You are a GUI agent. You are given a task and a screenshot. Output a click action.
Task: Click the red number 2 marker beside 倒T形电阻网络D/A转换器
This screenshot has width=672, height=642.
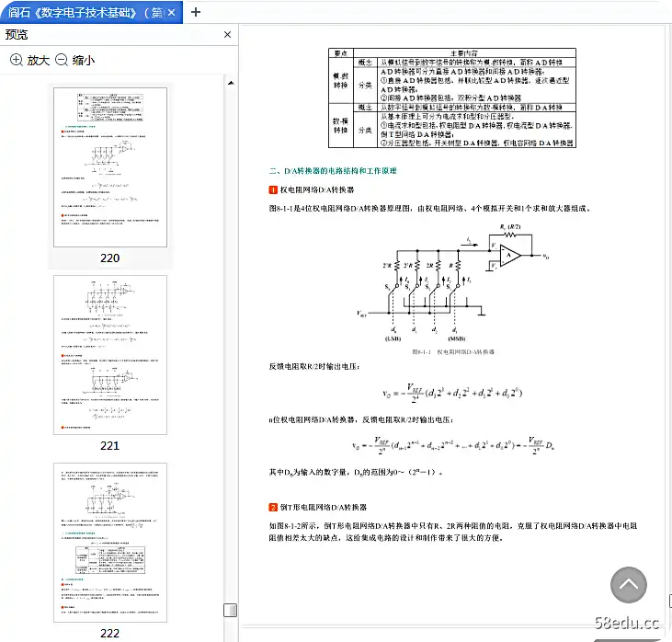(273, 508)
